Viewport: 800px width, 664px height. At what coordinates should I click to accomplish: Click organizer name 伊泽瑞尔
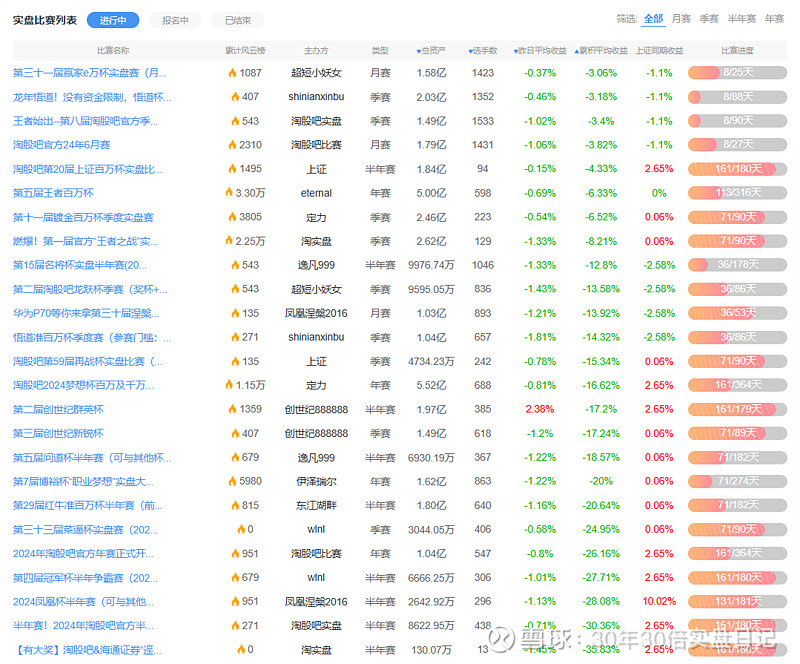click(316, 481)
